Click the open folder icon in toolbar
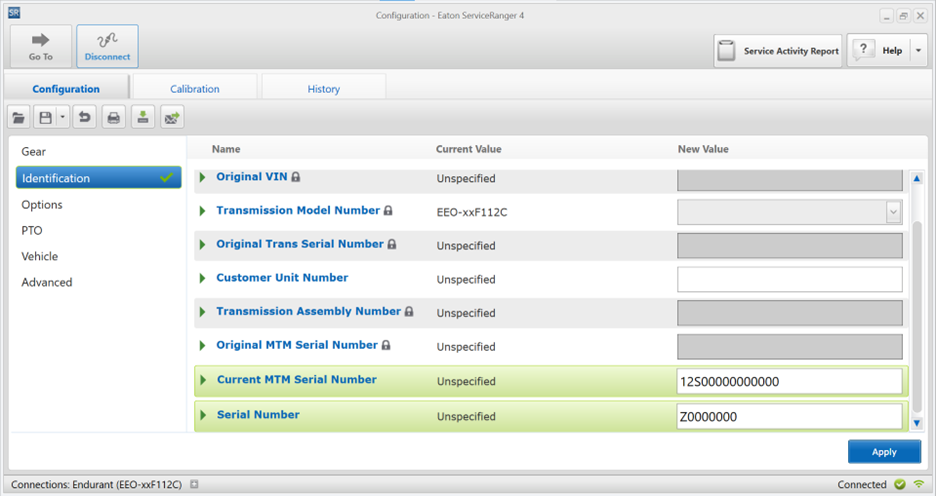This screenshot has width=936, height=496. pos(19,118)
